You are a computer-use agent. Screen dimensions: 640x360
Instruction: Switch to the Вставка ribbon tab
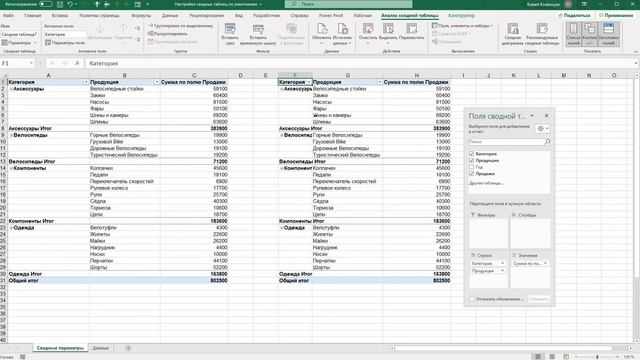click(x=60, y=16)
